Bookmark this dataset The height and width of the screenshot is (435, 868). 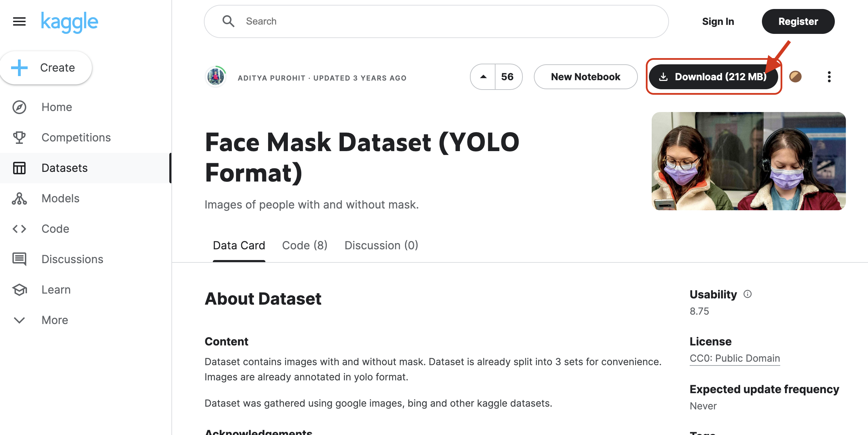pos(796,77)
